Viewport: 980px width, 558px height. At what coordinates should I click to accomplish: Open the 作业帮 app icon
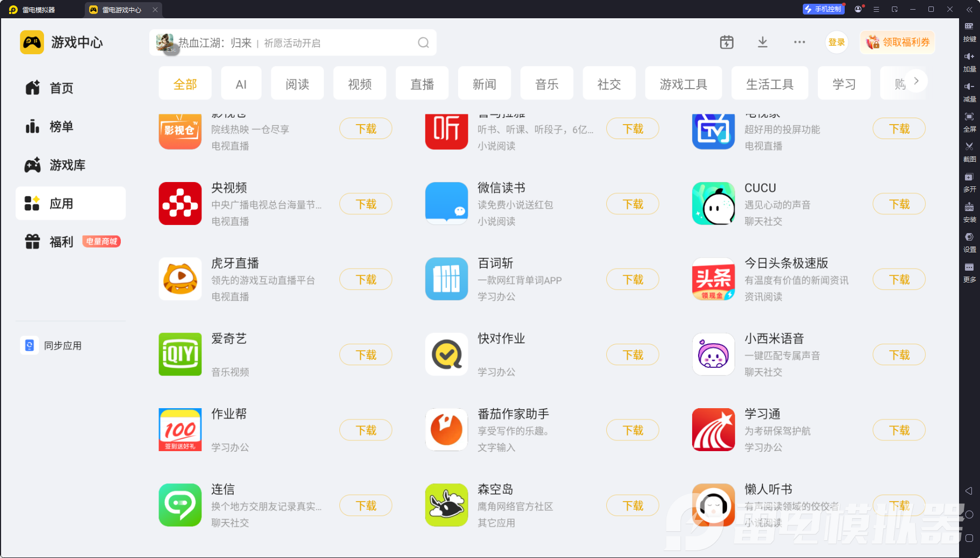coord(180,430)
